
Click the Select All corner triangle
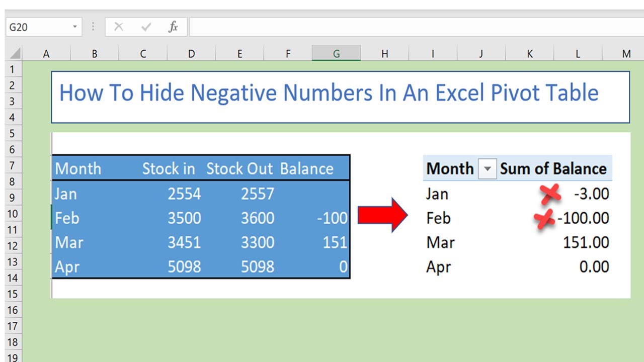pyautogui.click(x=15, y=53)
